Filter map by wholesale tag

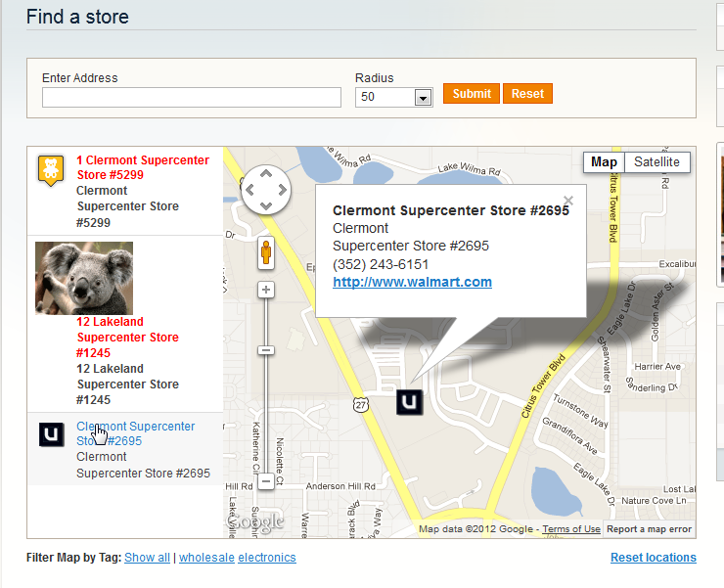(206, 558)
